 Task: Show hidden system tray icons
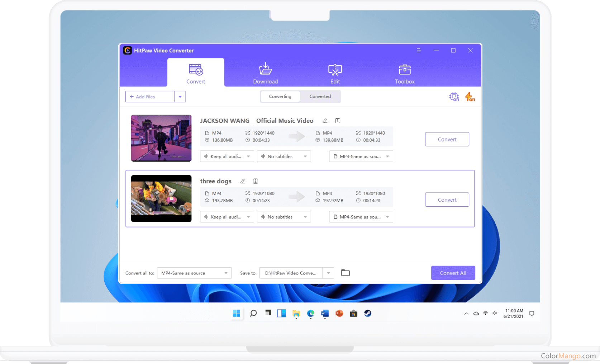(466, 313)
